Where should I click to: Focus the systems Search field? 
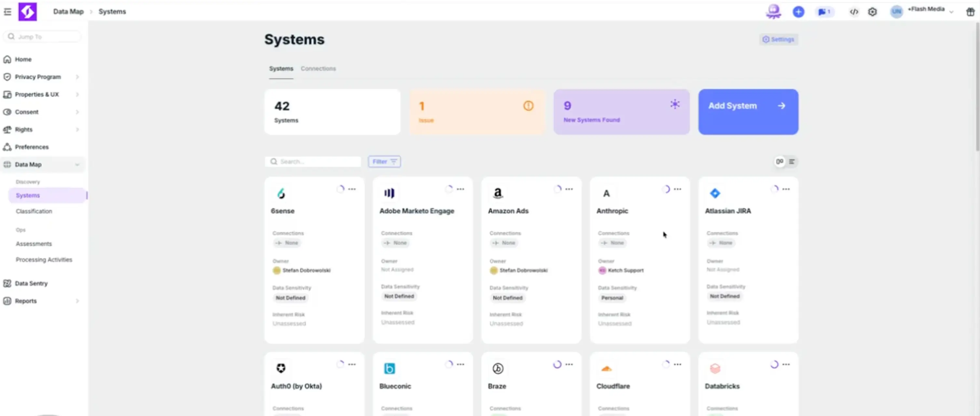point(313,162)
